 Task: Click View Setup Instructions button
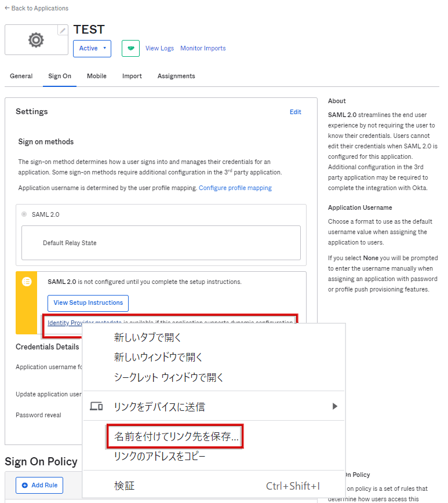pyautogui.click(x=88, y=303)
